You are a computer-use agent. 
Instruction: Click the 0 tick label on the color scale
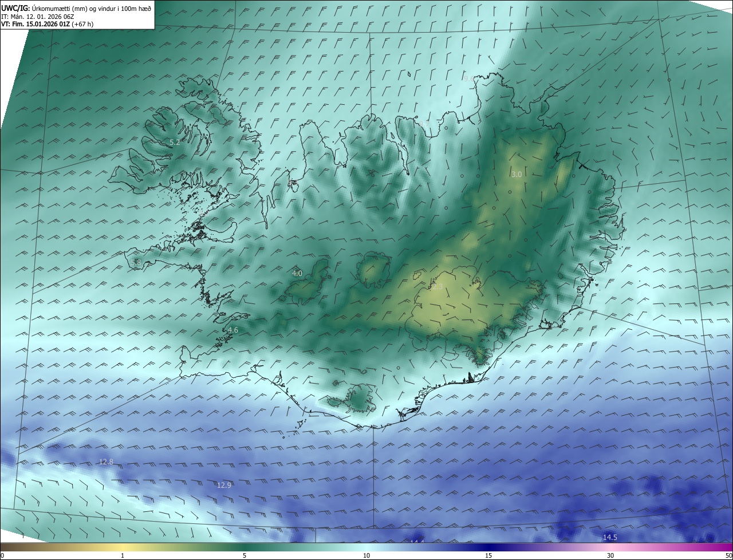click(2, 555)
